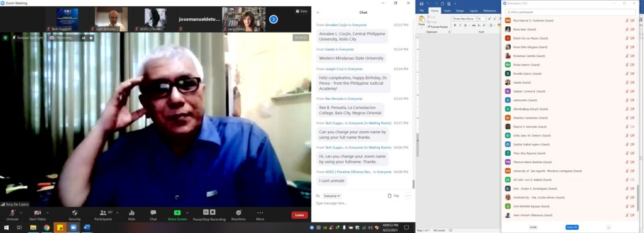Screen dimensions: 644x233
Task: Click Invite in the Participants window
Action: point(533,227)
